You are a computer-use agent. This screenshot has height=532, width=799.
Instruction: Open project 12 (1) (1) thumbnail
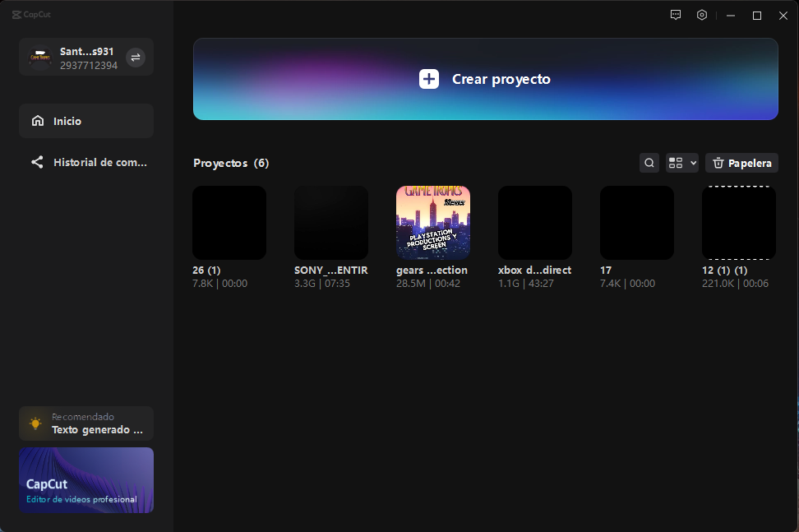[739, 223]
